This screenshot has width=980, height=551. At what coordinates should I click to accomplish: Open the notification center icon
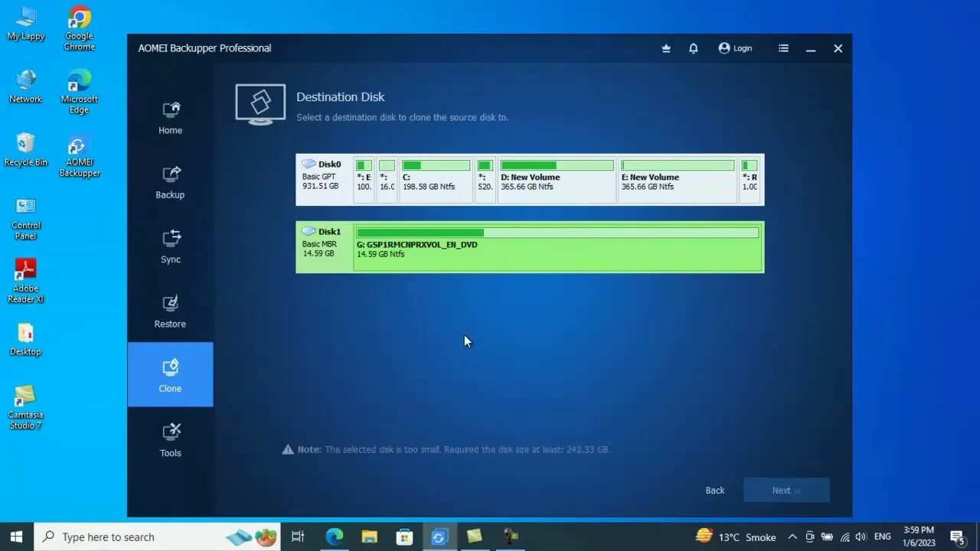(x=957, y=536)
